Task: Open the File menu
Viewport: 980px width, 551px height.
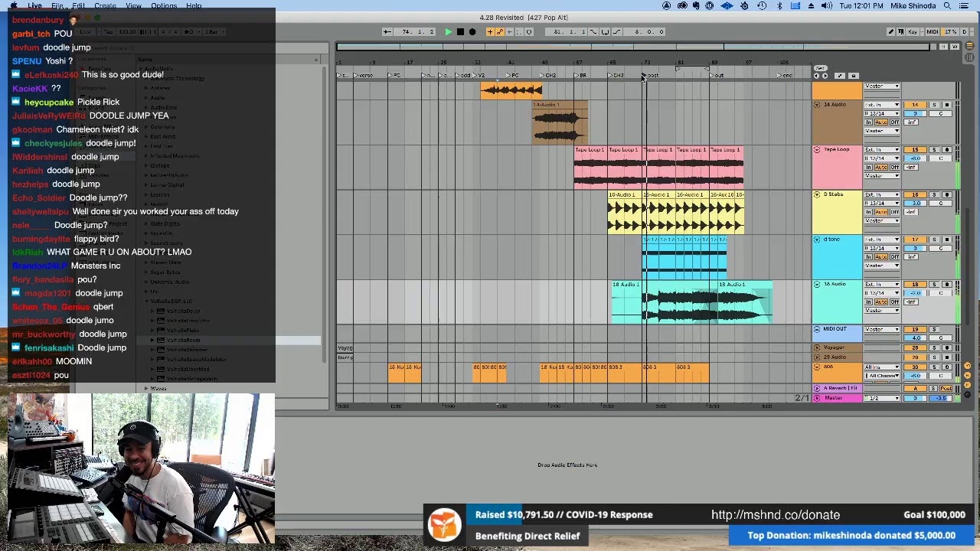Action: pyautogui.click(x=57, y=6)
